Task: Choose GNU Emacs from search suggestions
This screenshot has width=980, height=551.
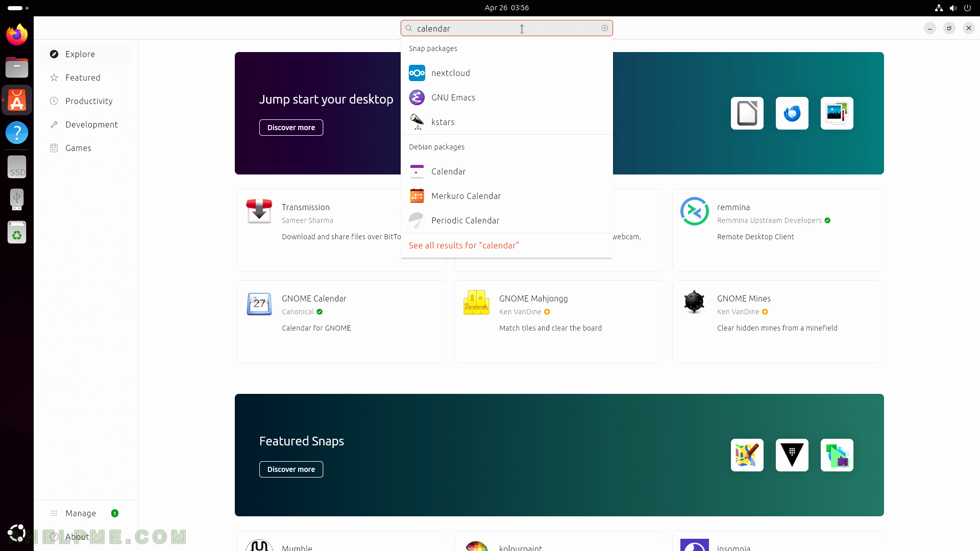Action: click(507, 97)
